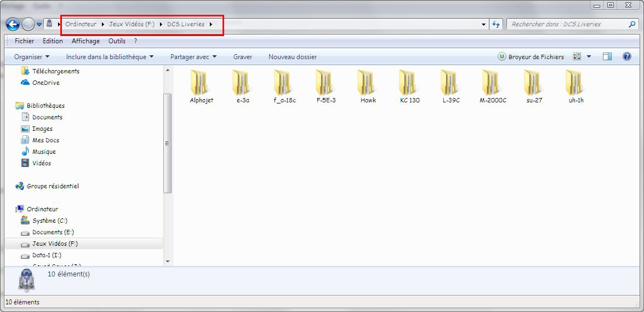Expand arrow after Ordinateur breadcrumb

[103, 24]
